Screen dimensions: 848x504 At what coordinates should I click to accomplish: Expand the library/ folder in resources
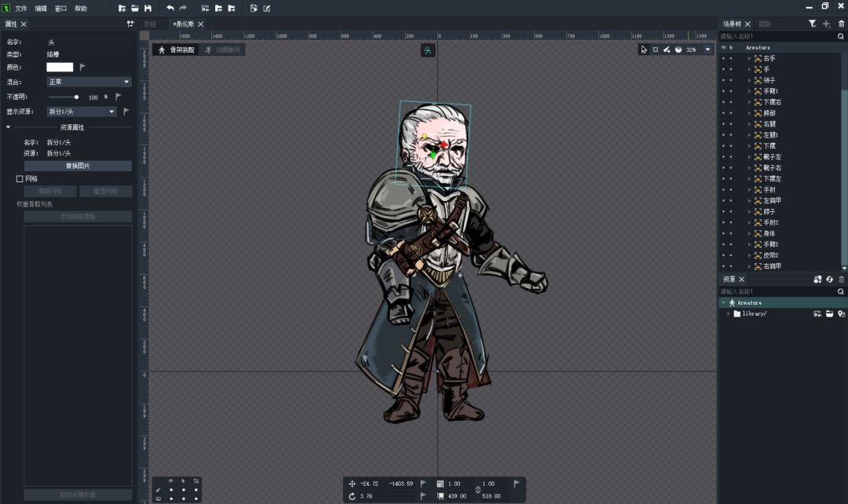pyautogui.click(x=729, y=314)
